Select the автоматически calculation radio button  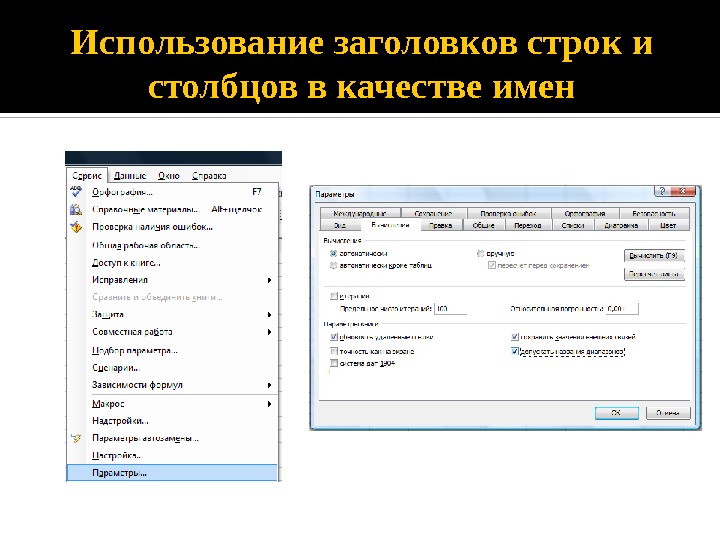pos(333,253)
